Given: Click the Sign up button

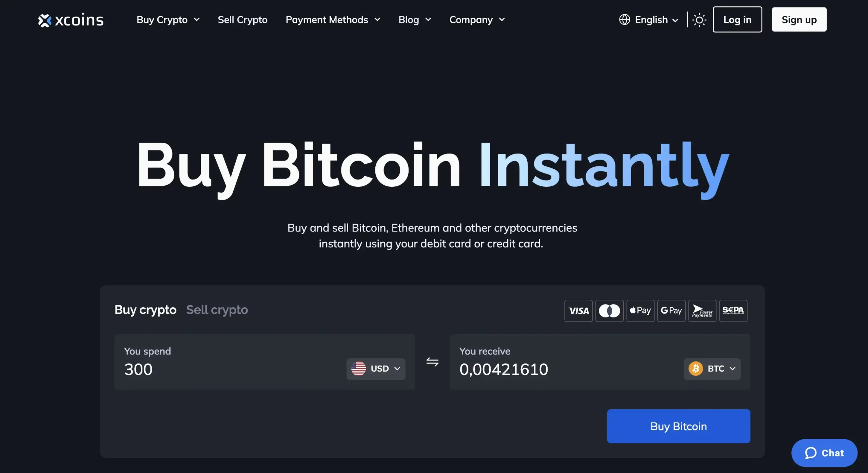Looking at the screenshot, I should (799, 19).
